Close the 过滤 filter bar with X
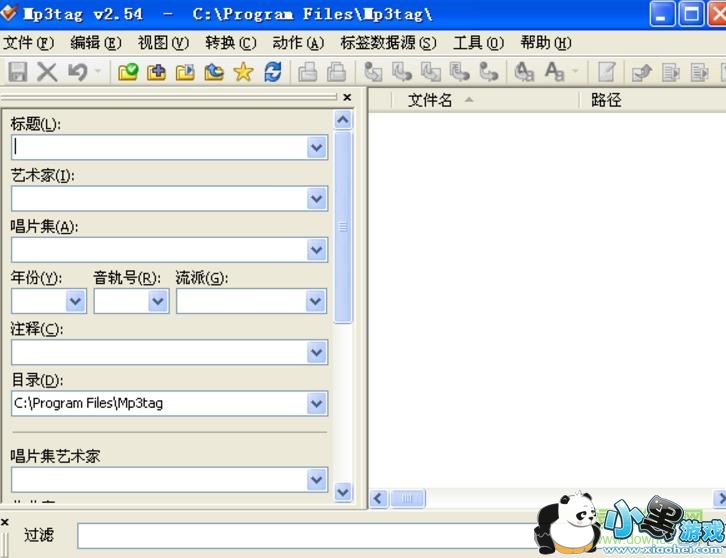The image size is (726, 558). (5, 522)
